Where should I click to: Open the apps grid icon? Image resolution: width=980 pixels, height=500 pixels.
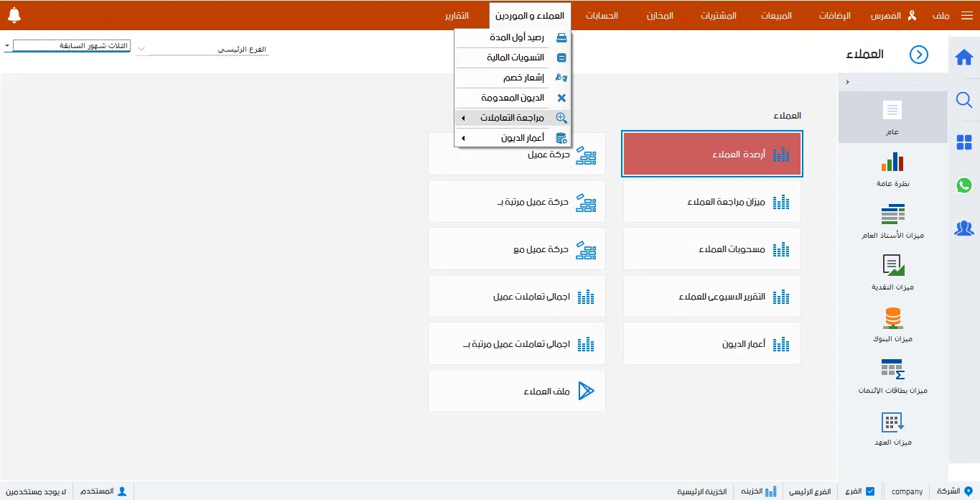[x=964, y=142]
